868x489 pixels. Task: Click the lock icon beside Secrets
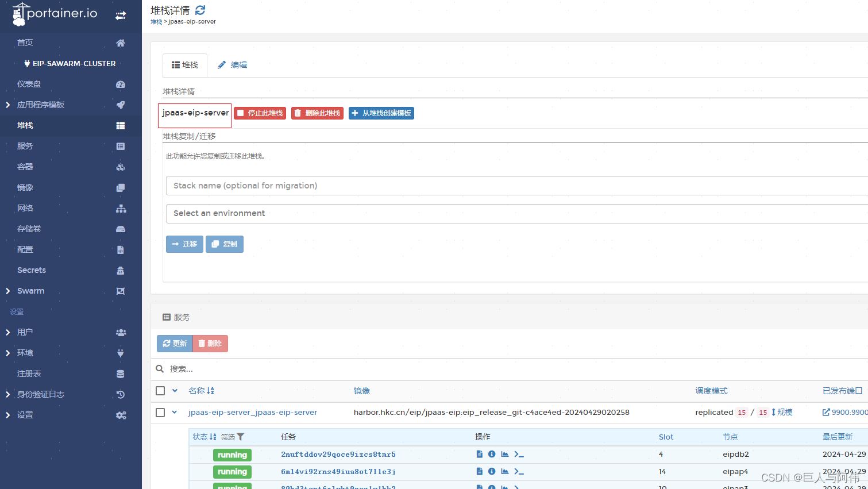(x=121, y=271)
